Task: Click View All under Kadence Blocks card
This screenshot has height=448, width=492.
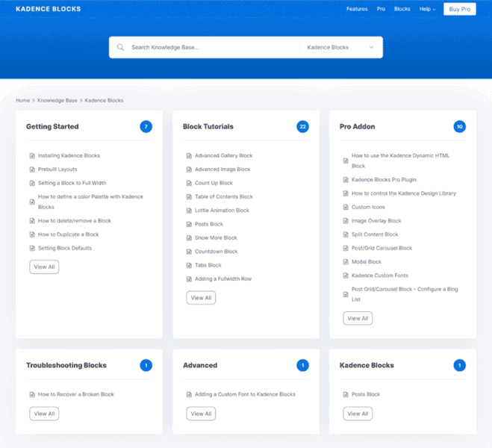Action: [x=358, y=414]
